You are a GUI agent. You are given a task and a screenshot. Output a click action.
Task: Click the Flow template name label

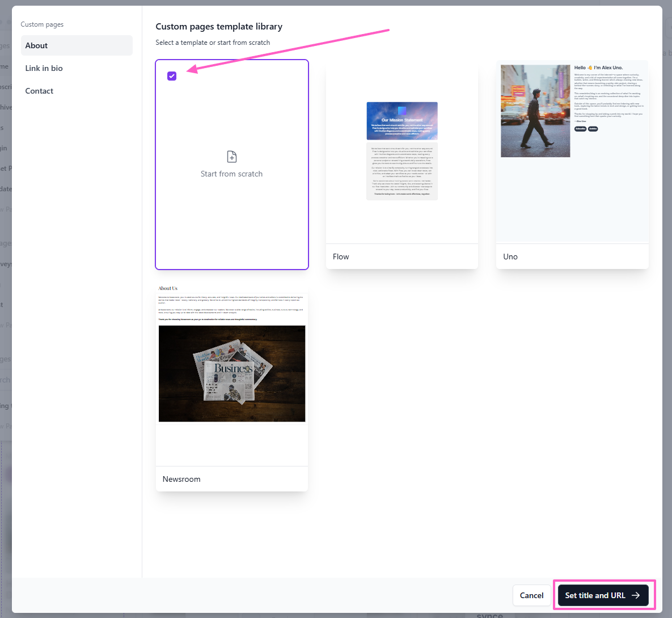[x=341, y=257]
